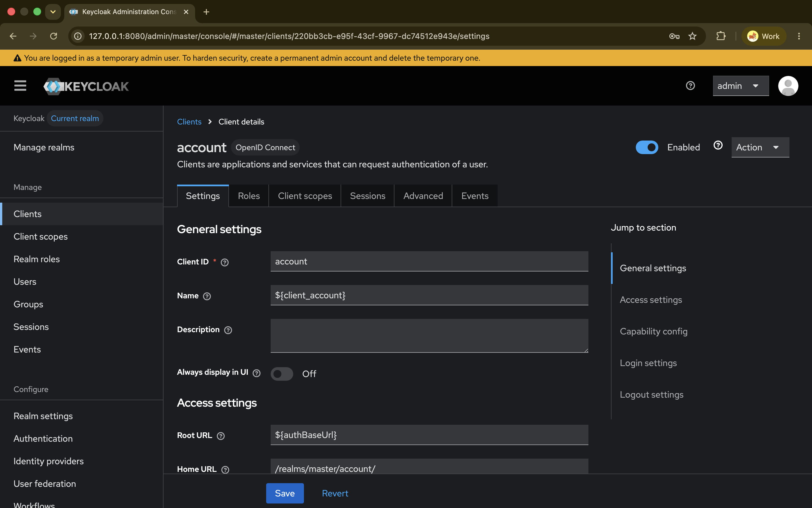Image resolution: width=812 pixels, height=508 pixels.
Task: Expand the Action dropdown
Action: coord(760,147)
